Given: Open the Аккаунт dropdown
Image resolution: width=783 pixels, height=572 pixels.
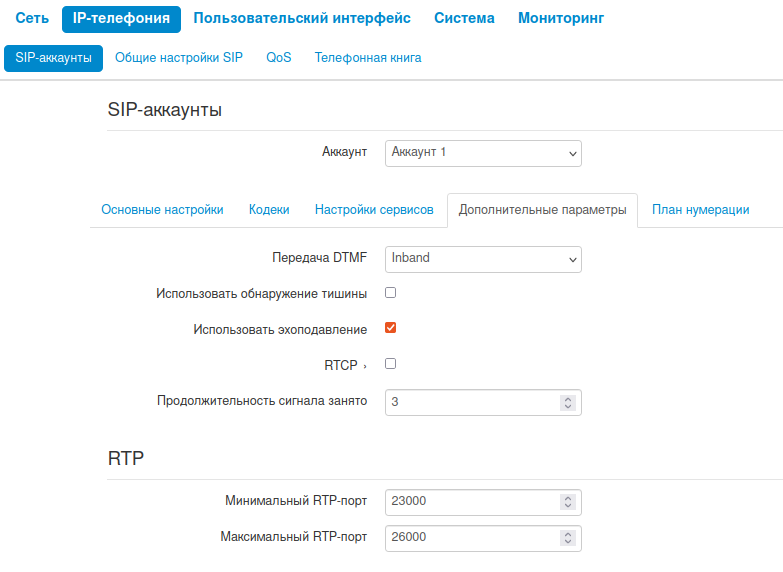Looking at the screenshot, I should point(483,153).
